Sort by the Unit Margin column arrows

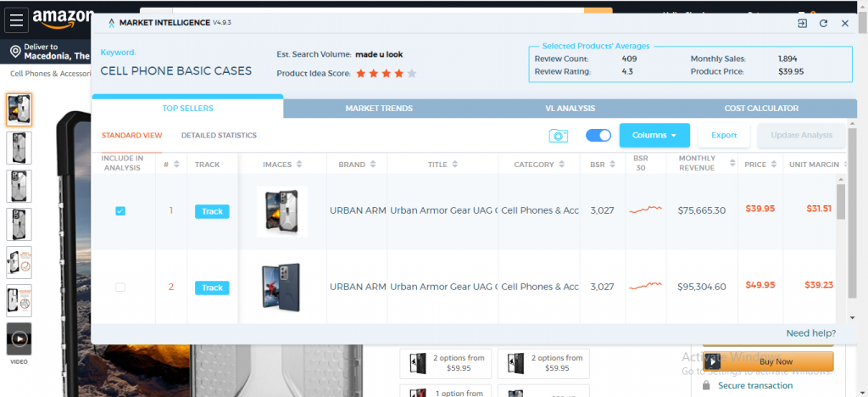click(x=845, y=165)
